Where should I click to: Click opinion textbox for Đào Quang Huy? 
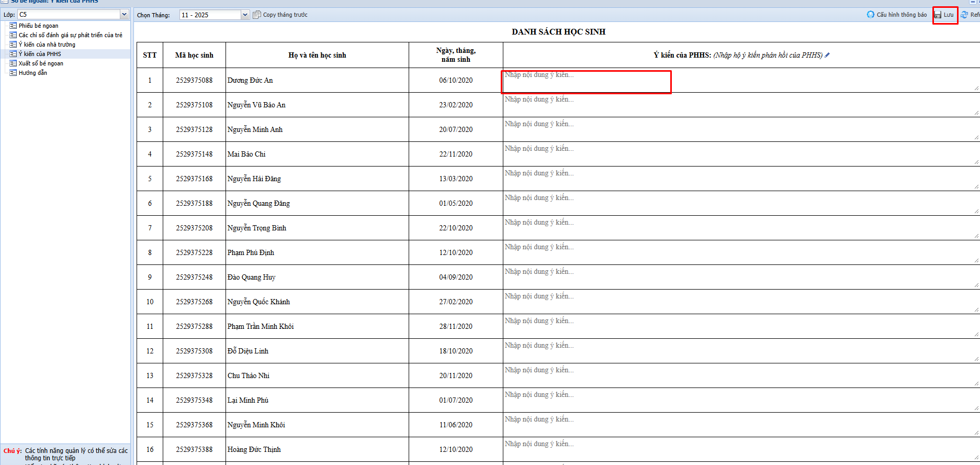pos(741,278)
